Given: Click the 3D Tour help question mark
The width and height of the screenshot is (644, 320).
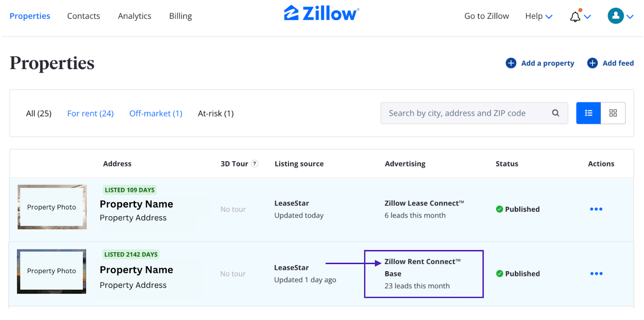Looking at the screenshot, I should 254,164.
